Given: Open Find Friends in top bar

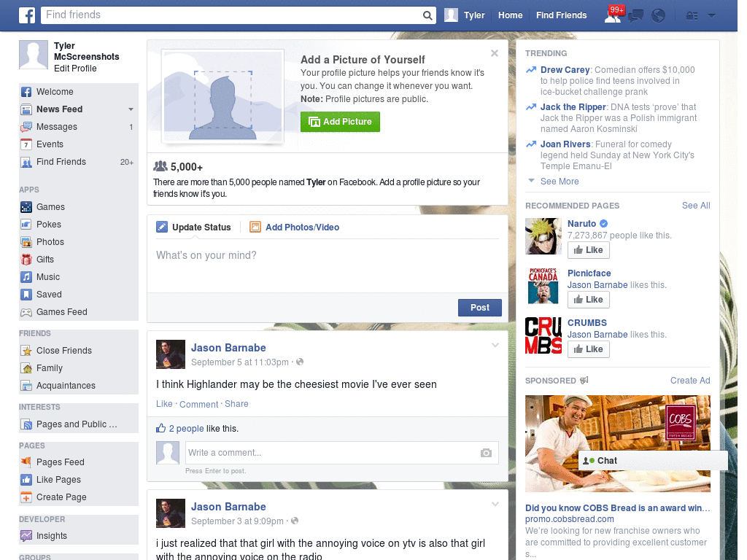Looking at the screenshot, I should [x=561, y=15].
